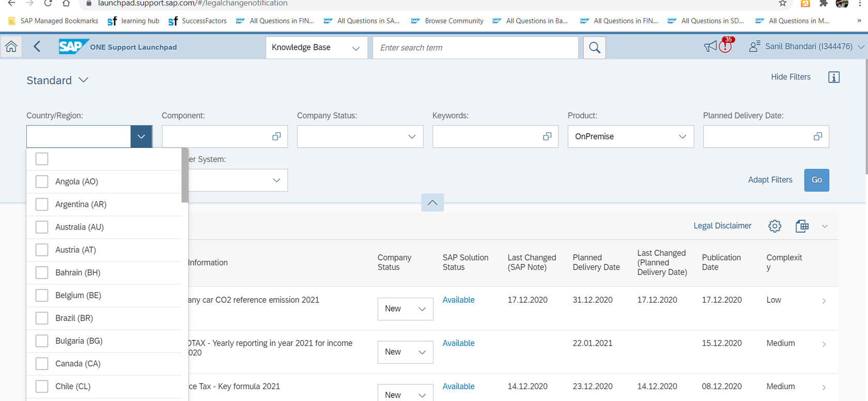868x401 pixels.
Task: Open the Company Status filter dropdown
Action: click(x=360, y=136)
